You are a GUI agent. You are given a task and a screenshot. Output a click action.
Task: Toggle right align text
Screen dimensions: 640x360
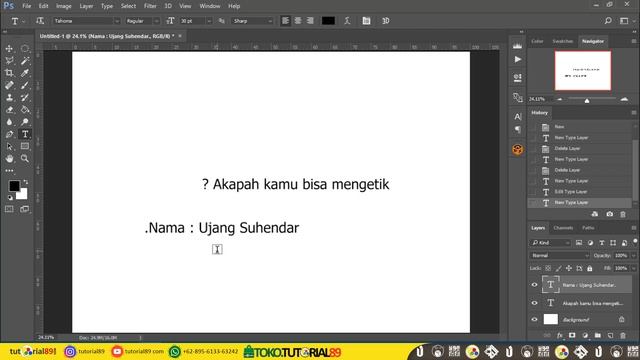310,21
